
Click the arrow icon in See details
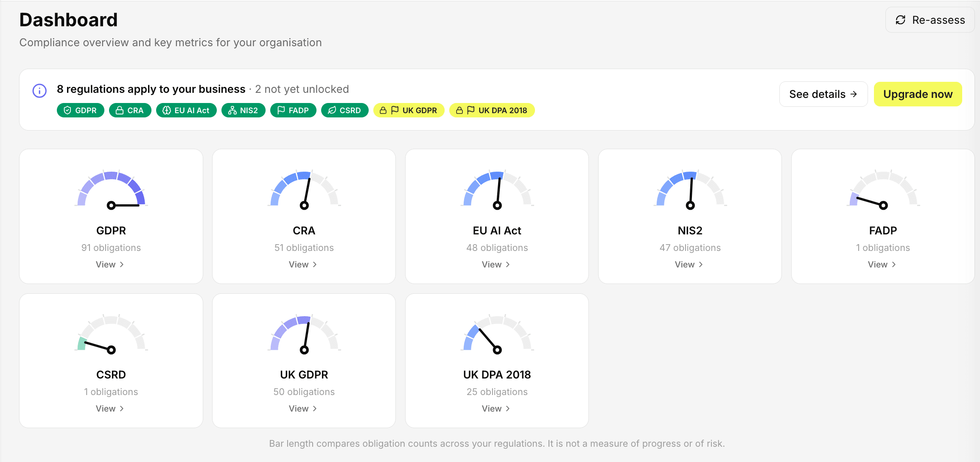pyautogui.click(x=854, y=94)
